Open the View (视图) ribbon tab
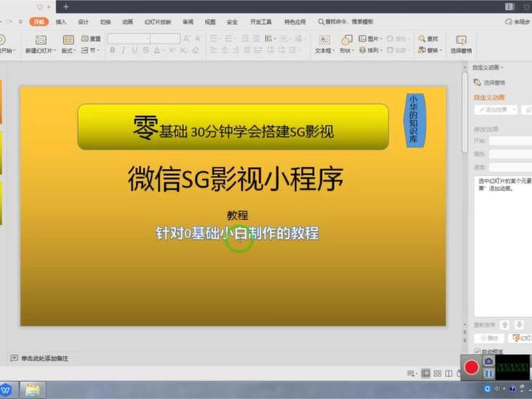Screen dimensions: 532x399 coord(210,22)
